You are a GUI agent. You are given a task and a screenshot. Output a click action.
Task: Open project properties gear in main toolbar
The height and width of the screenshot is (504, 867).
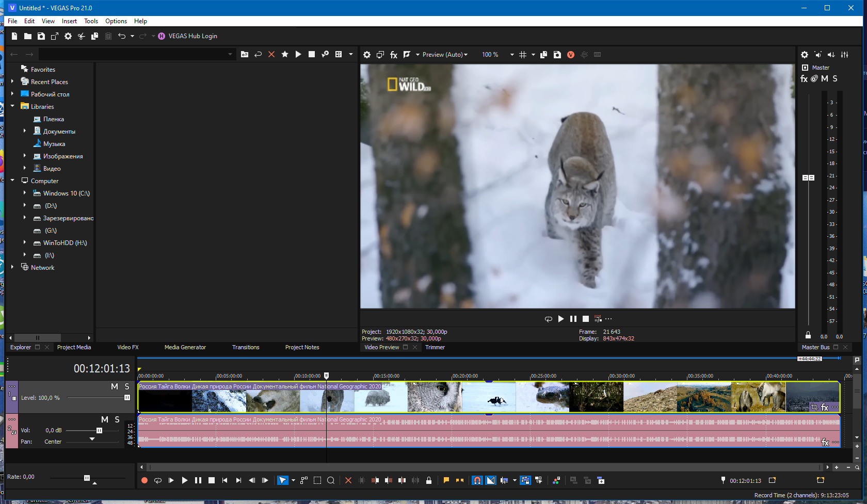[x=68, y=36]
